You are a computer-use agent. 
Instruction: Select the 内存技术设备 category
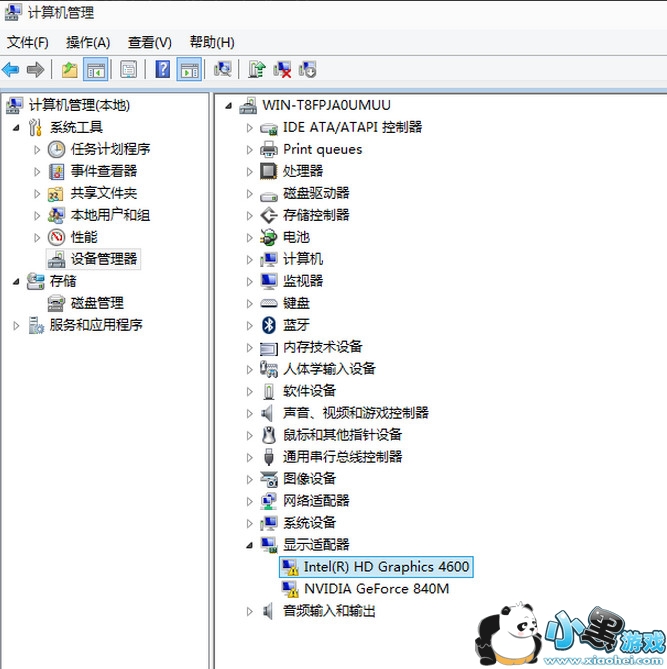323,347
